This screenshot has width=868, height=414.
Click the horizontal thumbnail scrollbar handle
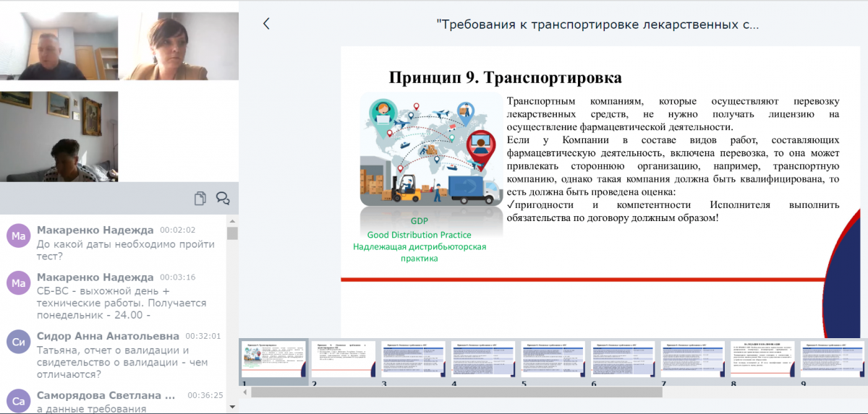456,392
